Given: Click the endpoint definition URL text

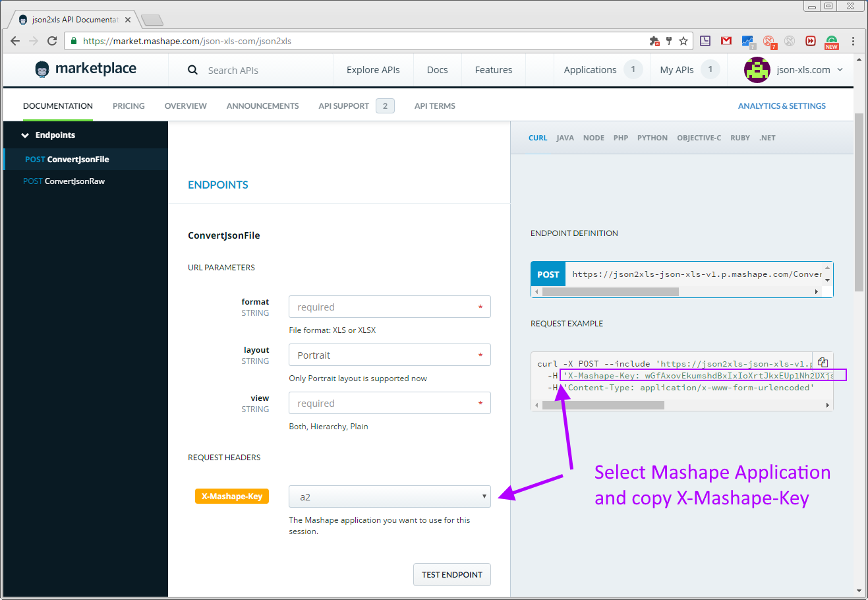Looking at the screenshot, I should (x=697, y=274).
